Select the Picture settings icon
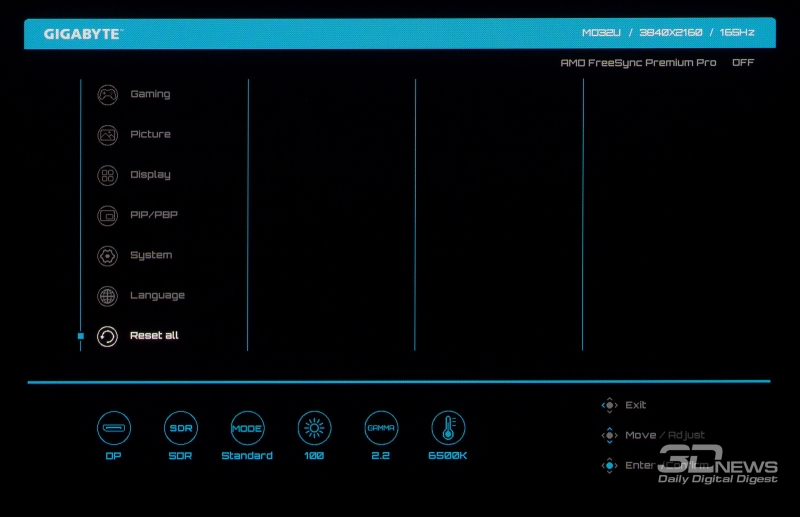800x517 pixels. click(x=107, y=135)
